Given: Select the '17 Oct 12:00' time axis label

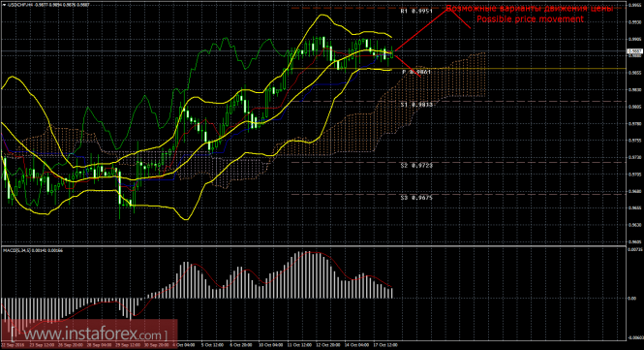Looking at the screenshot, I should tap(385, 345).
